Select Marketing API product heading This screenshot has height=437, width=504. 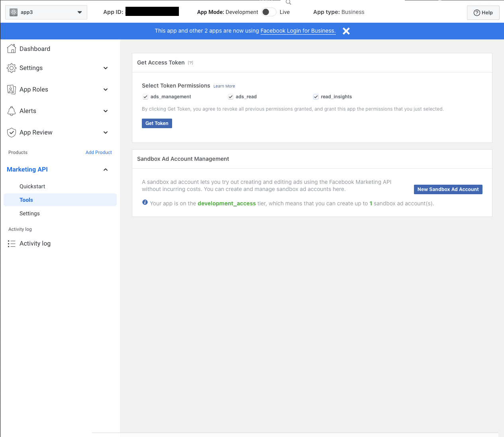pyautogui.click(x=27, y=170)
